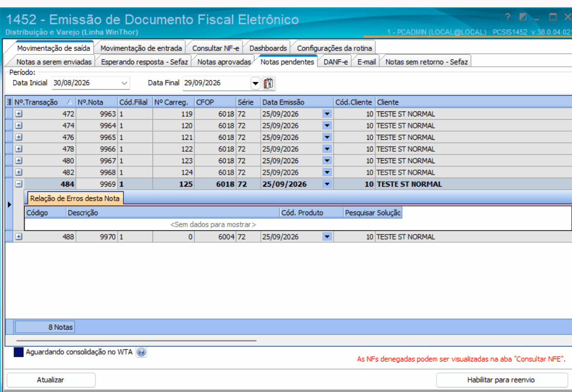Click Habilitar para reenvio button

click(502, 380)
